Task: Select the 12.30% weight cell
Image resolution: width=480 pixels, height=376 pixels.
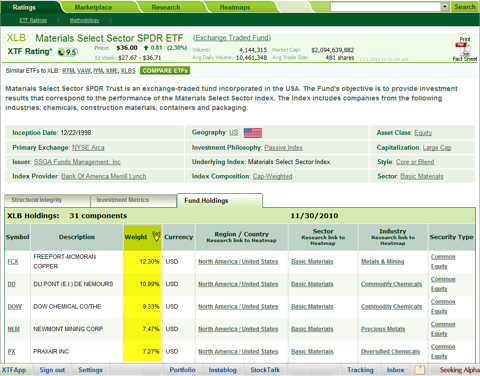Action: 142,262
